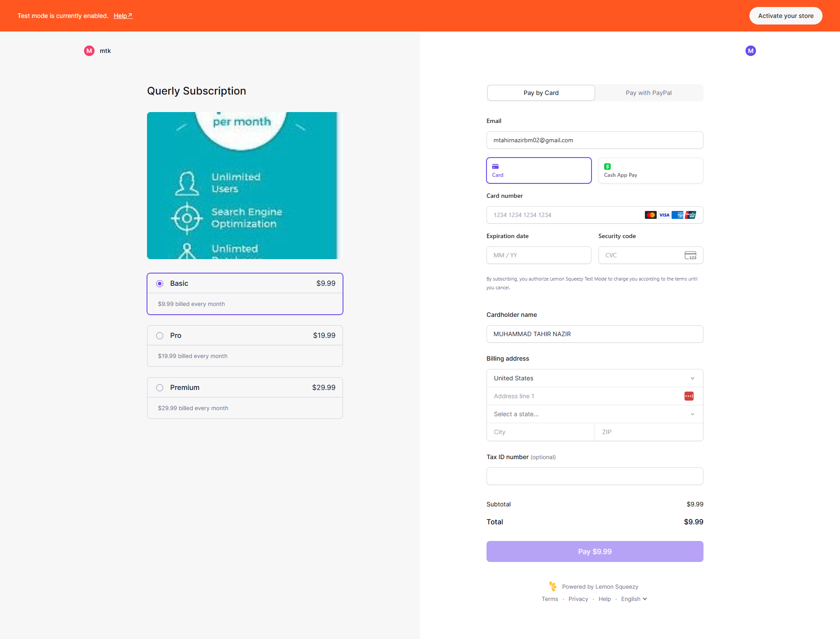Click the purple user avatar icon

(750, 51)
